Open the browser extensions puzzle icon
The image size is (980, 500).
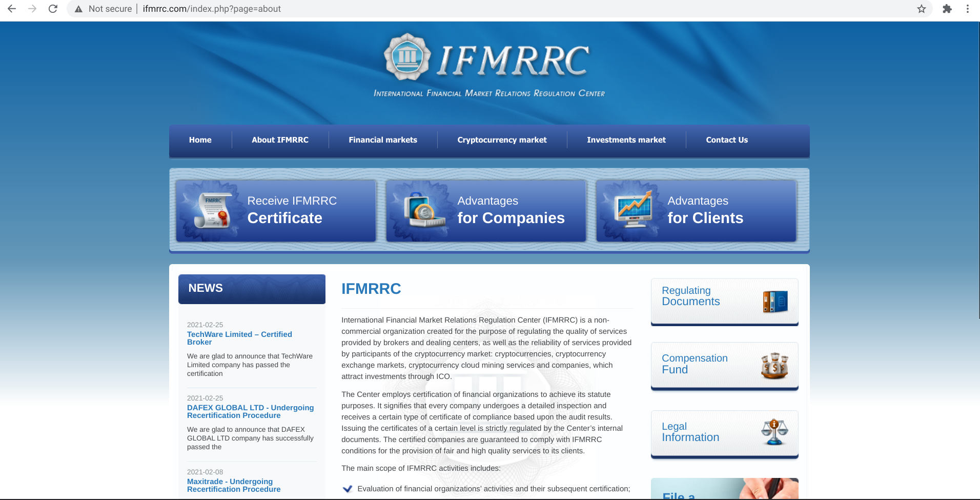pos(947,9)
